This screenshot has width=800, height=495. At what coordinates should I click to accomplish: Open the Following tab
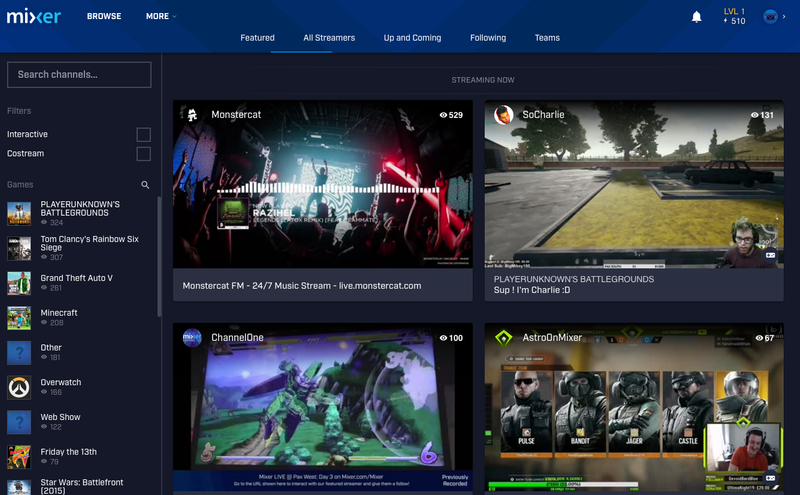(488, 38)
